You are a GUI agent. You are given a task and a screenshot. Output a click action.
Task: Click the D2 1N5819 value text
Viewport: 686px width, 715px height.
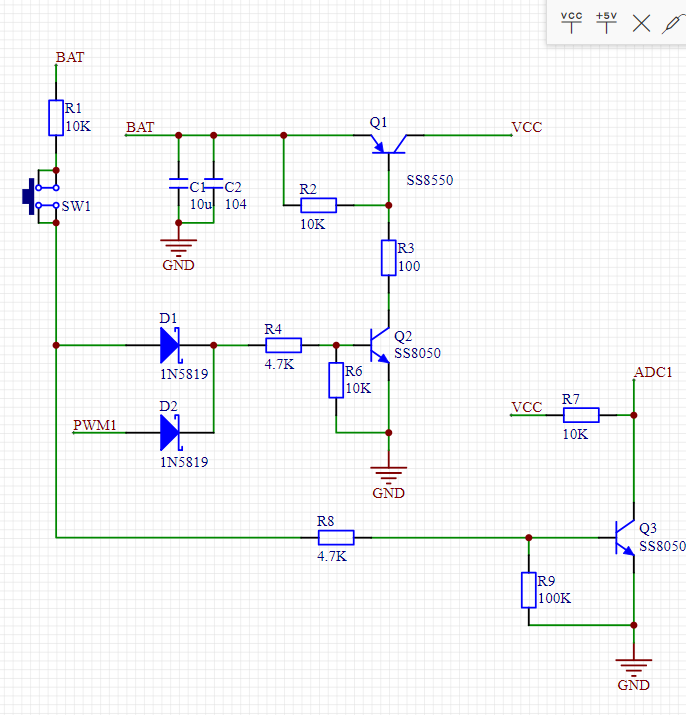(184, 462)
